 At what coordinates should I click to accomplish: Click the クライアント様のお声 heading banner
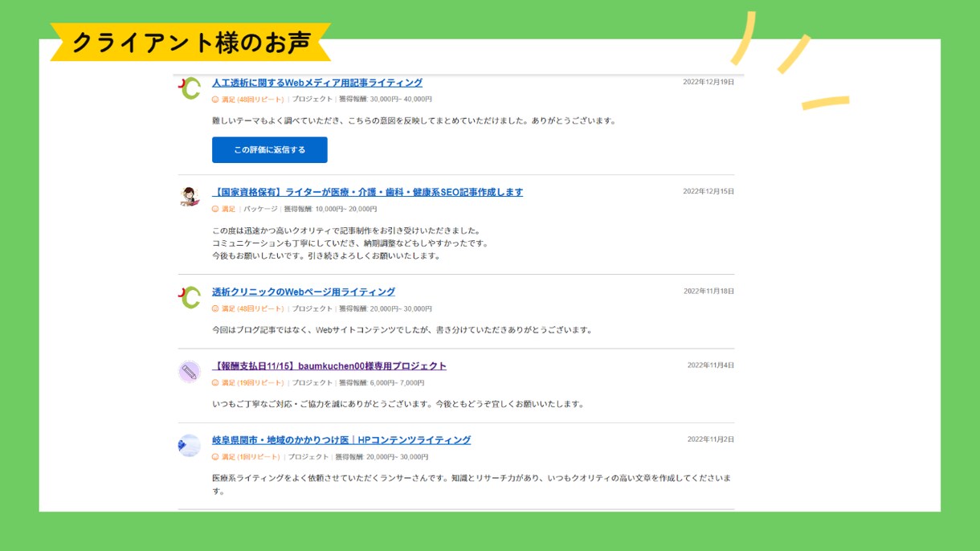click(190, 42)
